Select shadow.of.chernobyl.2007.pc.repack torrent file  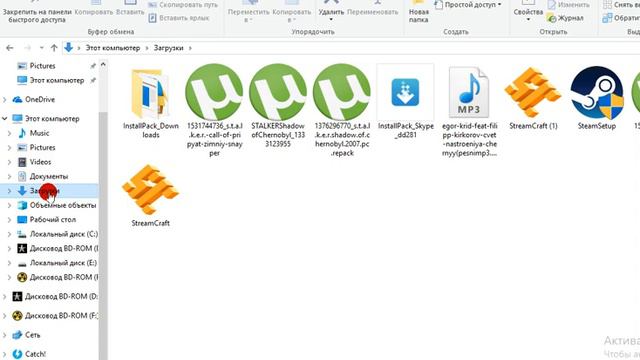[342, 110]
